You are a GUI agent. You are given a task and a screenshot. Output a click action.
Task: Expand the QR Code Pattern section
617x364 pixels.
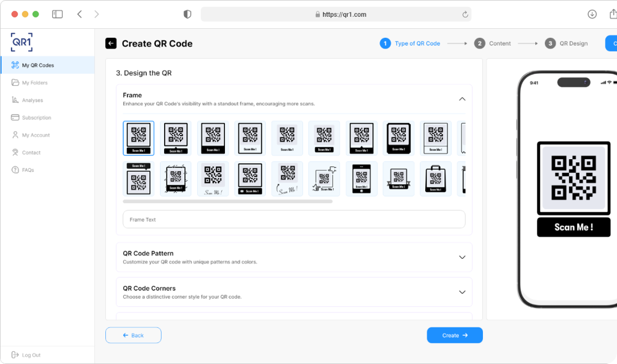coord(462,257)
